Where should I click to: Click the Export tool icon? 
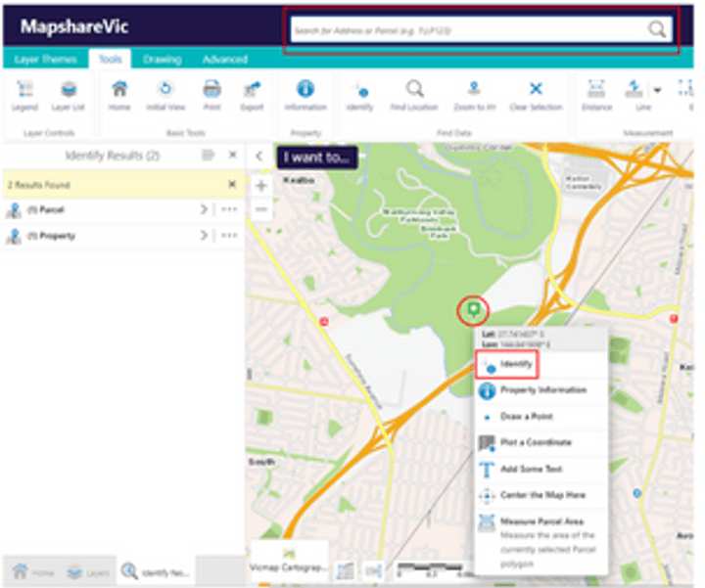point(253,95)
